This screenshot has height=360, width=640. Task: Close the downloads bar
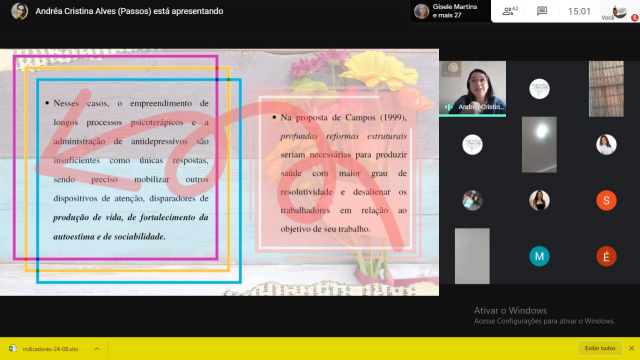click(631, 348)
